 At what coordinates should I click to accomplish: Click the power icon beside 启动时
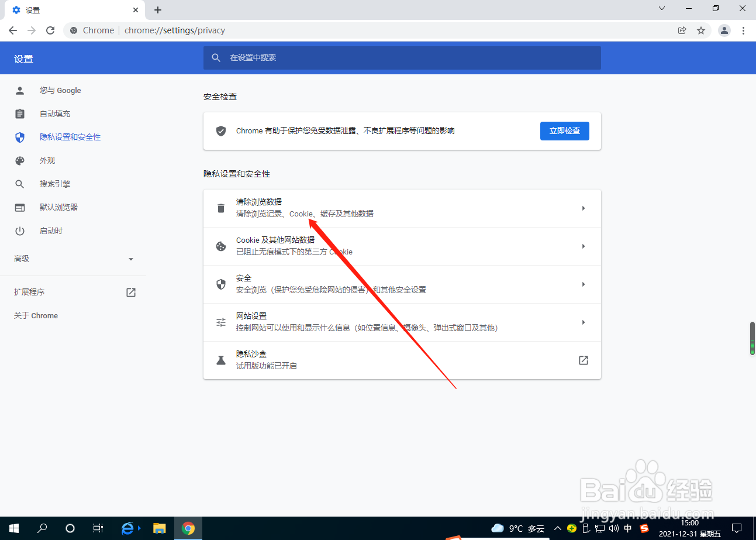click(20, 231)
